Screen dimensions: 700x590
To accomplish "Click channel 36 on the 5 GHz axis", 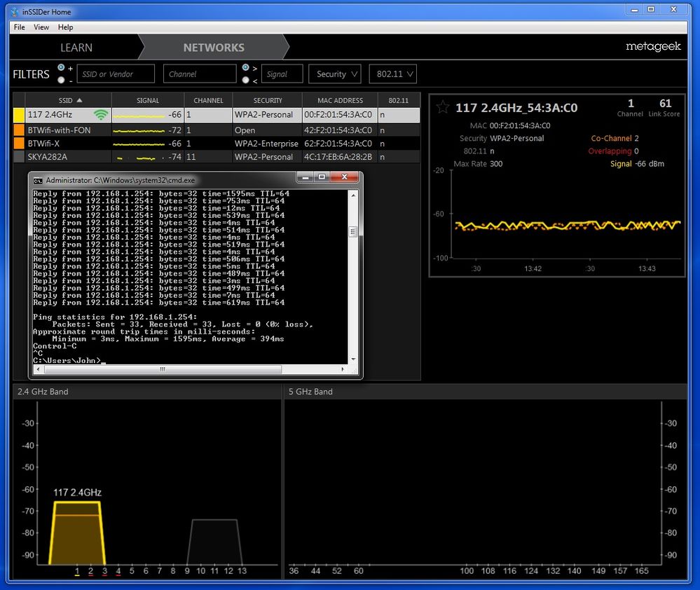I will (294, 571).
